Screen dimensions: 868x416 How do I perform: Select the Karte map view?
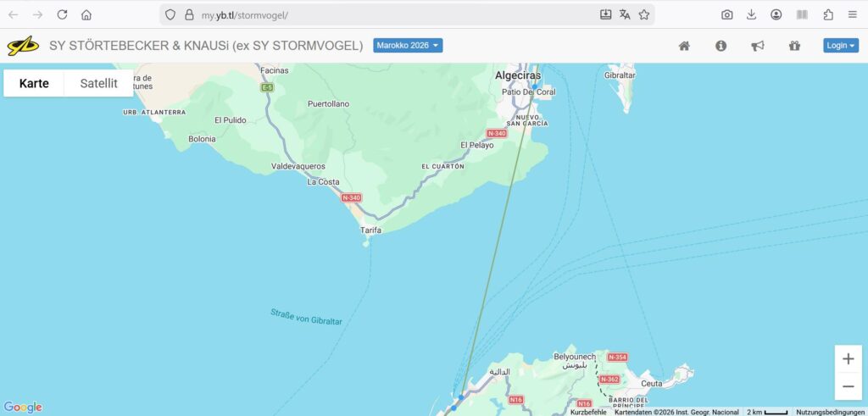pyautogui.click(x=34, y=83)
